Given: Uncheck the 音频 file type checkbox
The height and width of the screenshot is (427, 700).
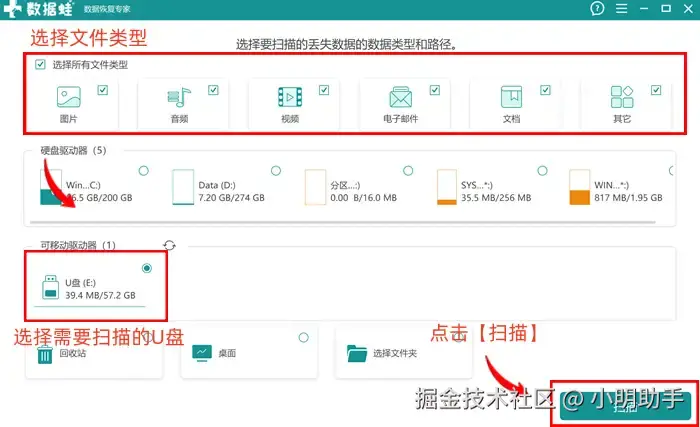Looking at the screenshot, I should tap(213, 90).
